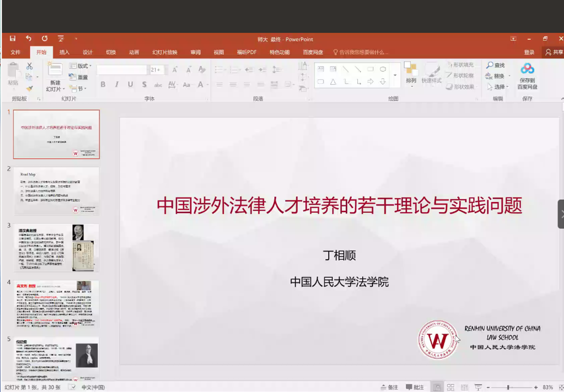Open slide sorter view in status bar
The height and width of the screenshot is (392, 564).
[451, 387]
